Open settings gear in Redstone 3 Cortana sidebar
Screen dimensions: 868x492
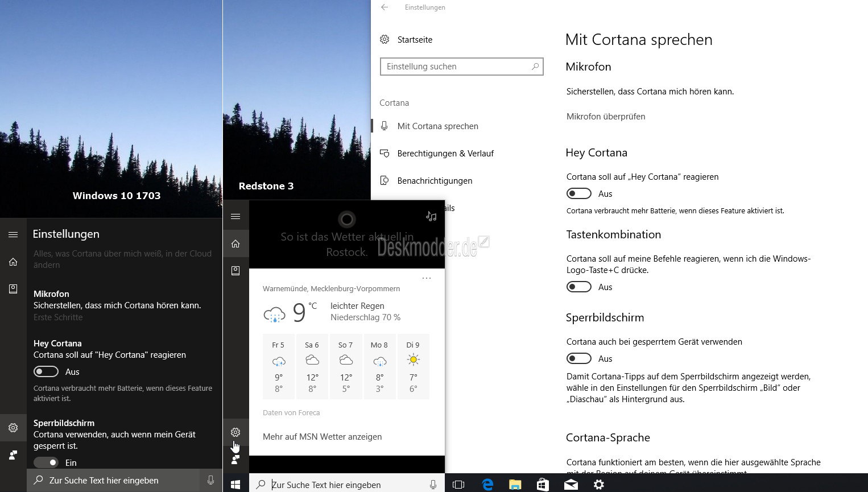pyautogui.click(x=235, y=432)
